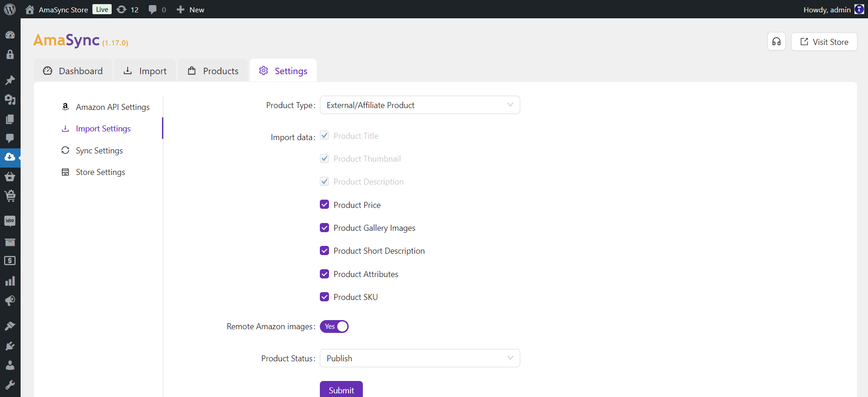Uncheck the Product SKU checkbox
Image resolution: width=868 pixels, height=397 pixels.
pyautogui.click(x=324, y=297)
